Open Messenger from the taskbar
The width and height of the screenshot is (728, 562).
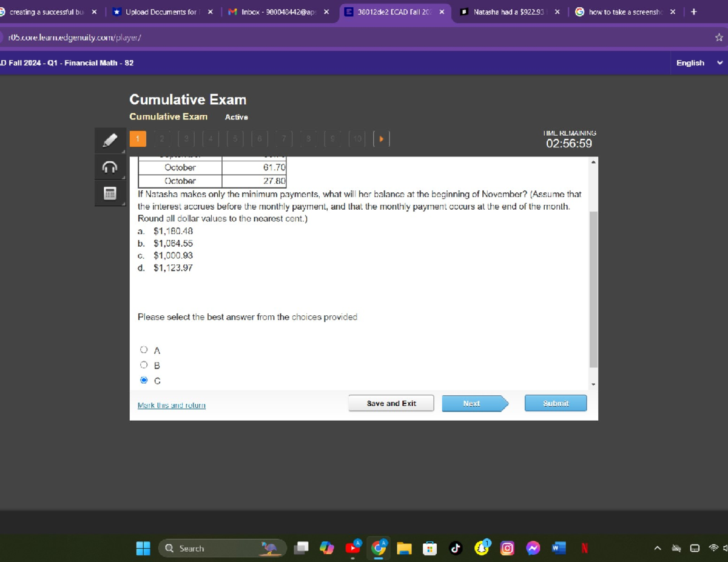533,548
